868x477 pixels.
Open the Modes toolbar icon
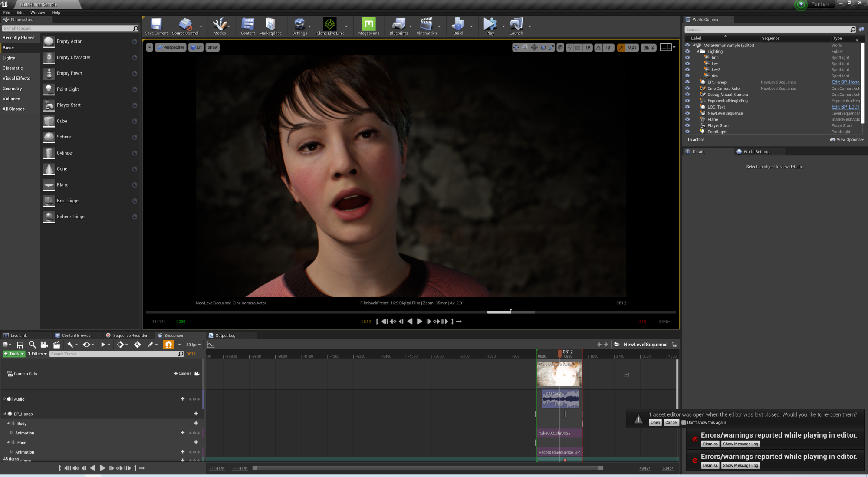tap(220, 26)
